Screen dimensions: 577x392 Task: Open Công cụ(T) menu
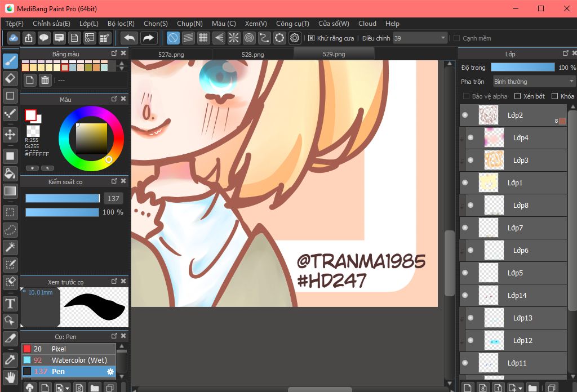point(292,24)
